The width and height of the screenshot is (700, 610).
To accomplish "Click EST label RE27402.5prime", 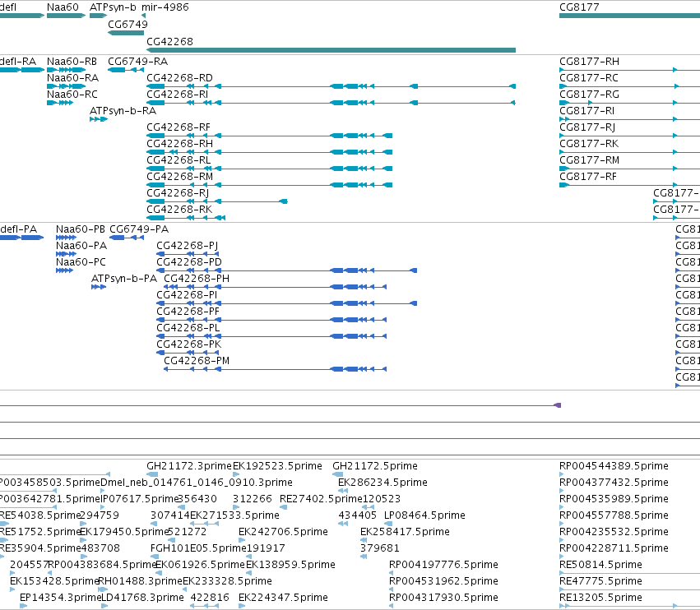I will coord(321,499).
